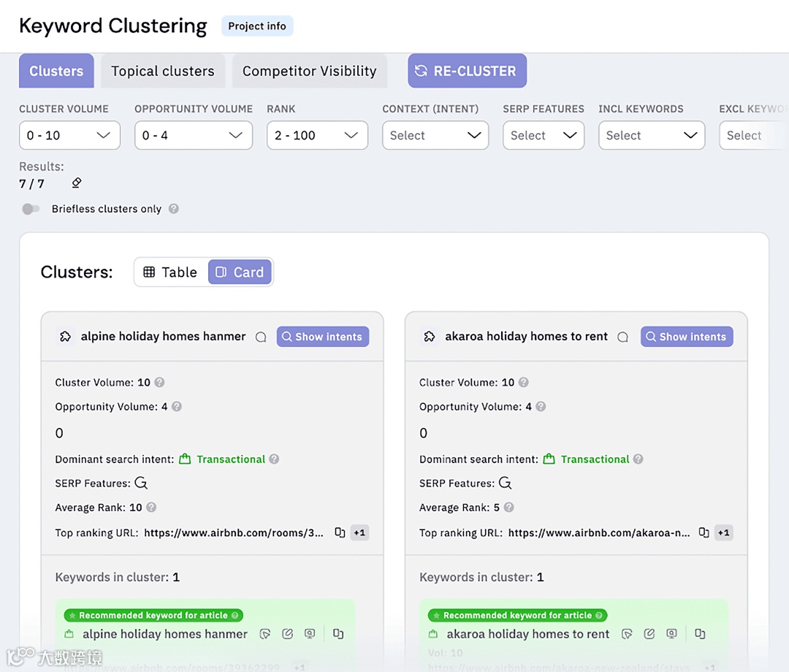
Task: Copy the akaroa holiday homes to rent keyword
Action: pos(700,634)
